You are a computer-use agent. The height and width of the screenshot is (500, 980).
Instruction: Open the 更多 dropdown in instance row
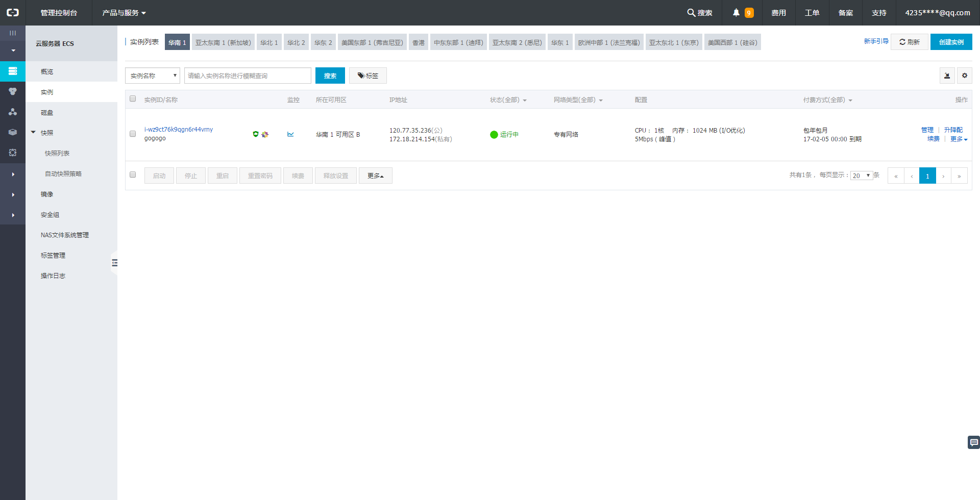[x=959, y=139]
